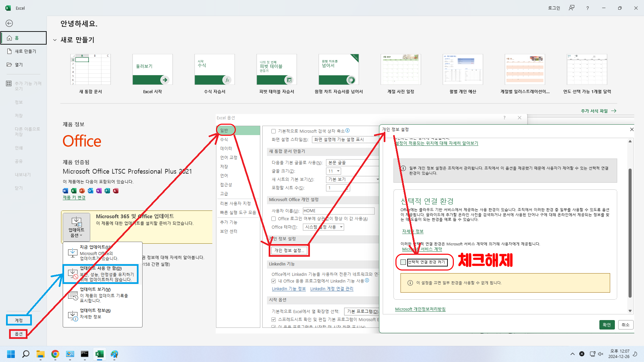Image resolution: width=644 pixels, height=362 pixels.
Task: Click the LinkedIn 기능 정보 link
Action: tap(289, 289)
